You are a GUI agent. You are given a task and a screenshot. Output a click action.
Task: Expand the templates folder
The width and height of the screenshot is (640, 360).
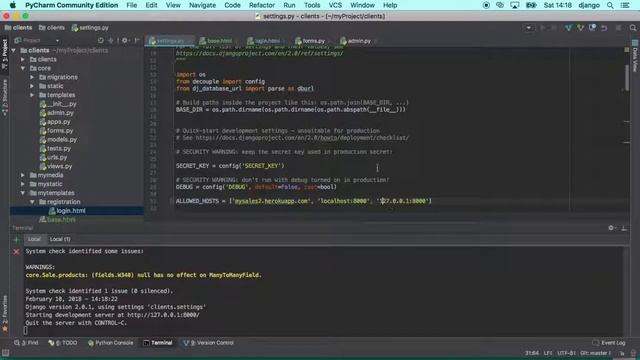[32, 95]
